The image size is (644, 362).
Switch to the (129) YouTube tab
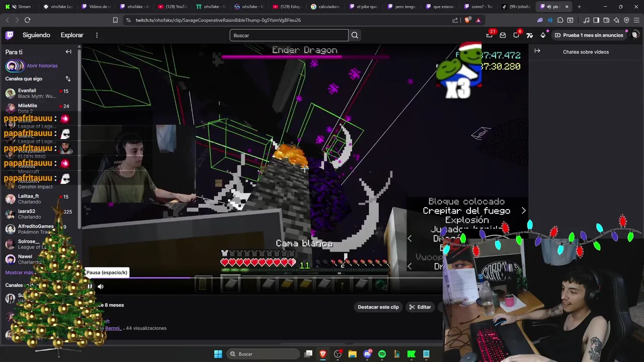coord(174,7)
